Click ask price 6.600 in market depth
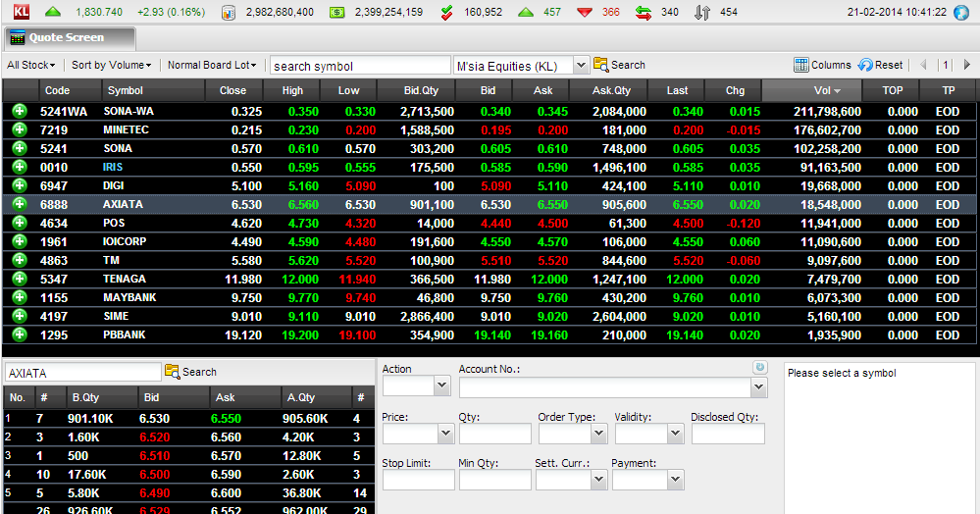 point(227,492)
